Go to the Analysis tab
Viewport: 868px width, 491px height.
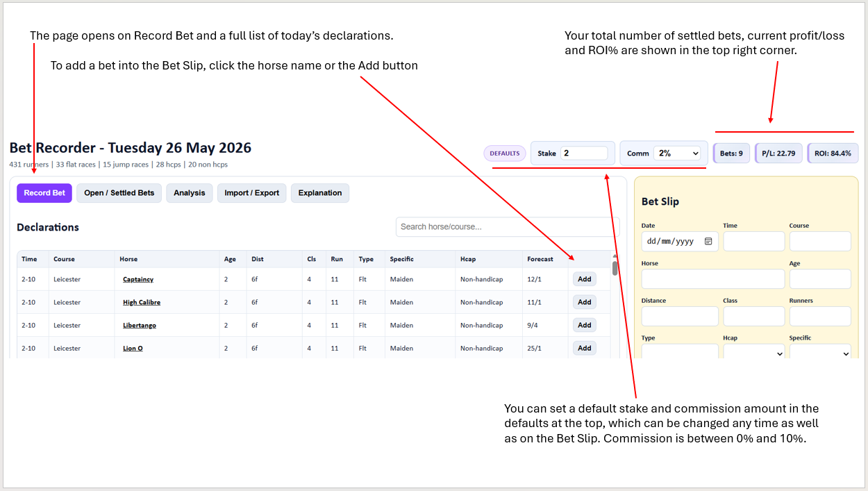(x=190, y=193)
